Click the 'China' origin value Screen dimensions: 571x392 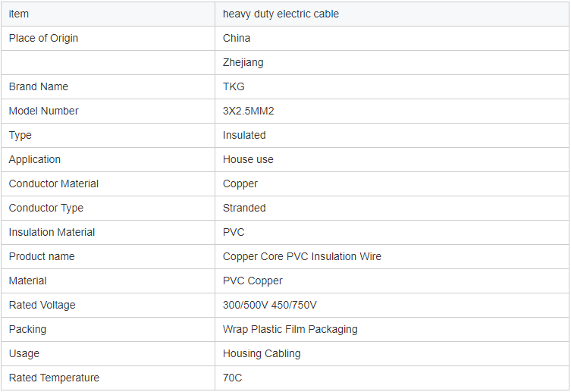tap(237, 38)
